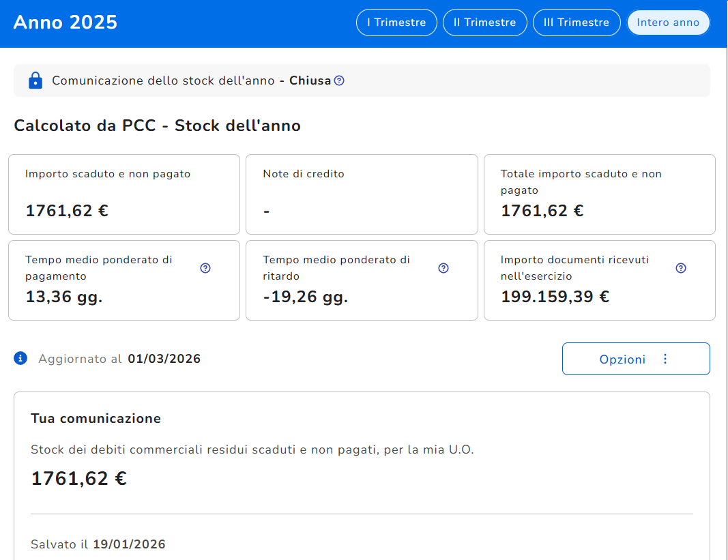Open the Opzioni dropdown menu
This screenshot has height=560, width=728.
[622, 359]
